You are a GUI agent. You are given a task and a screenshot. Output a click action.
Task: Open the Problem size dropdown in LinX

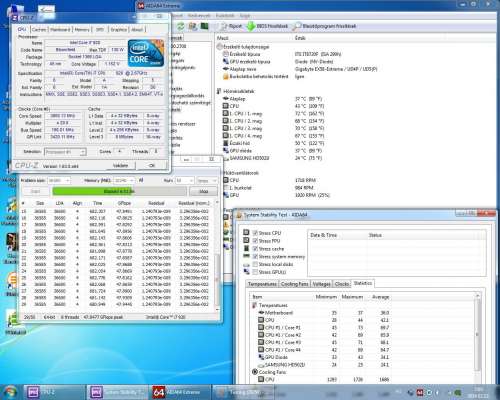[x=59, y=180]
